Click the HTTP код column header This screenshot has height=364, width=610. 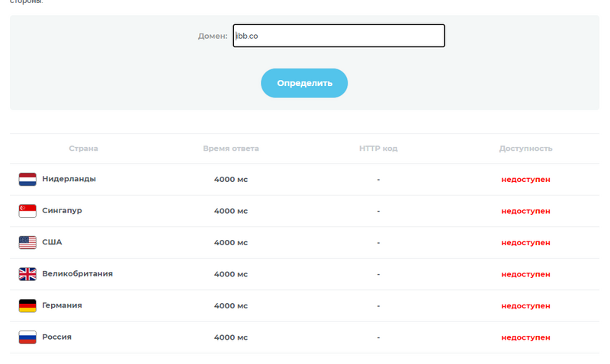[378, 148]
